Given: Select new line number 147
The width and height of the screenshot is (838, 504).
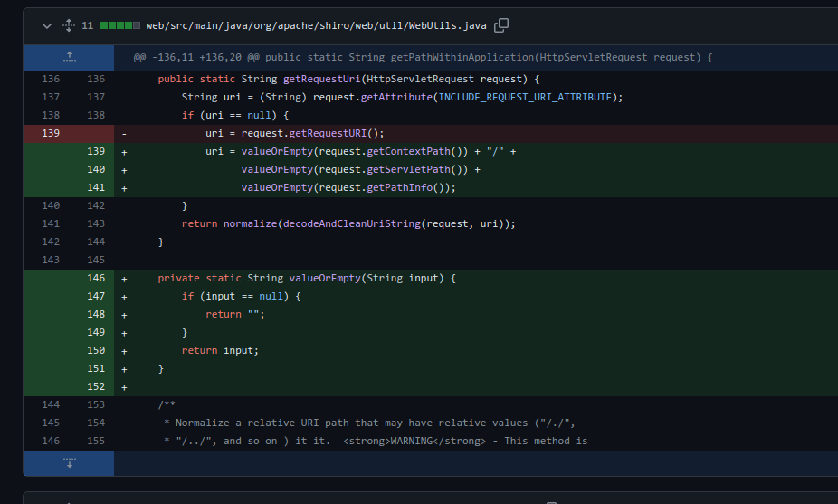Looking at the screenshot, I should [96, 296].
